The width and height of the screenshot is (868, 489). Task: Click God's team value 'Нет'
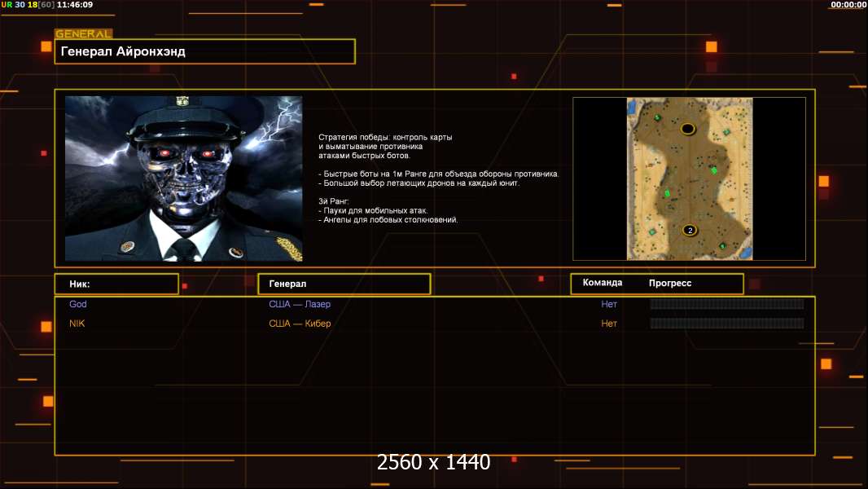[x=609, y=304]
